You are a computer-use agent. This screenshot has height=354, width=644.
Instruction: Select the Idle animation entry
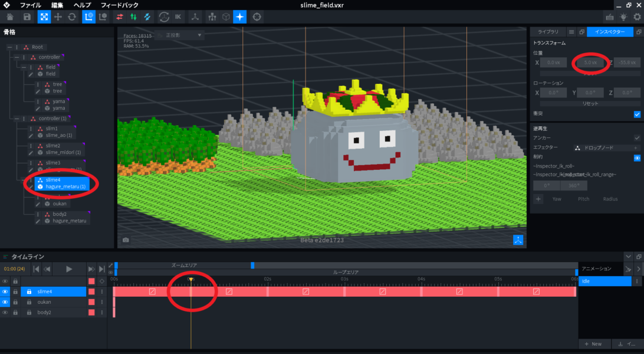point(605,281)
